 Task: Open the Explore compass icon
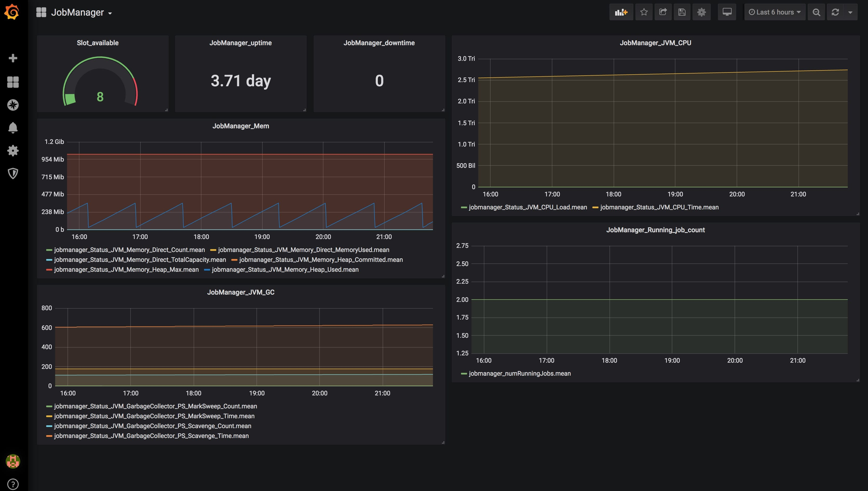(x=13, y=105)
